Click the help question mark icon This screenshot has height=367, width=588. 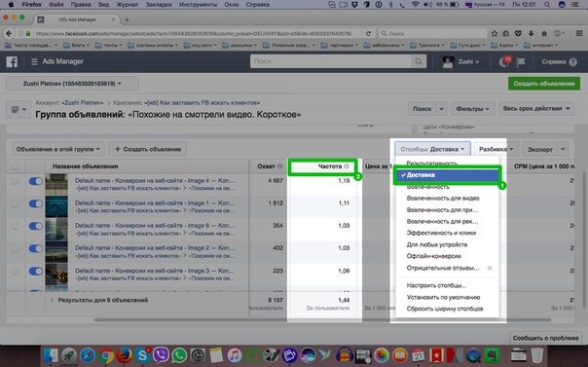(572, 62)
